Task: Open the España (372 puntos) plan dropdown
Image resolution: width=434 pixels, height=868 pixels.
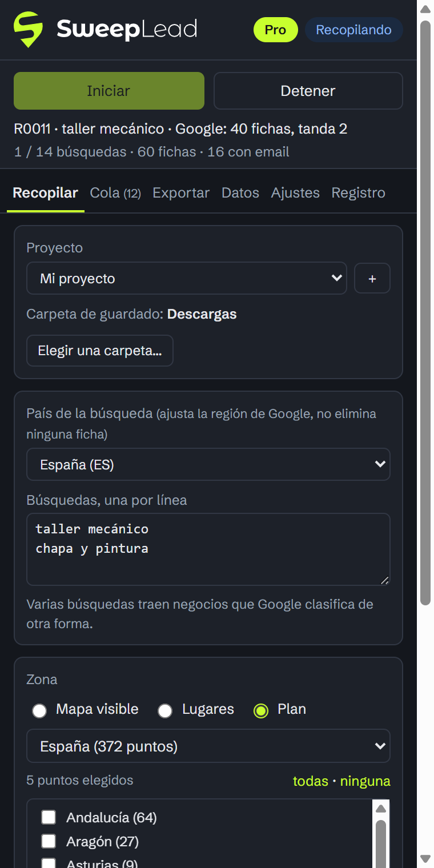Action: tap(208, 746)
